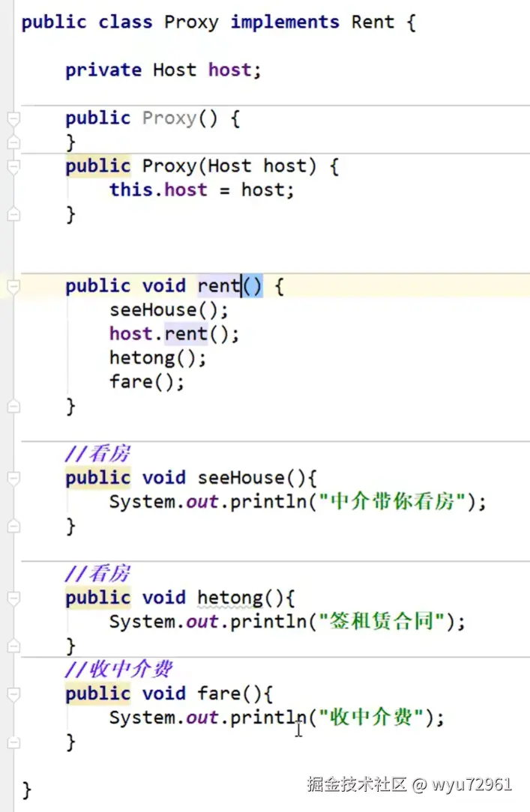Click 'hetong' in the method declaration
The image size is (530, 812).
[231, 599]
